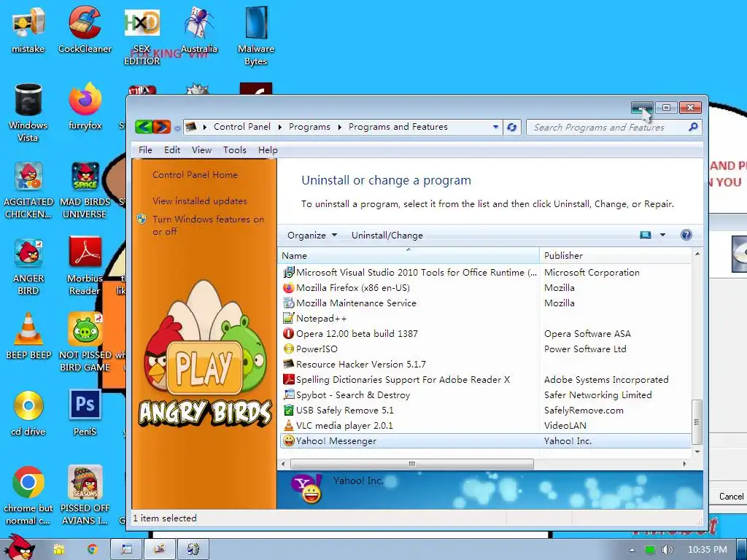Select the CockCleaner desktop icon
The width and height of the screenshot is (747, 560).
coord(85,31)
